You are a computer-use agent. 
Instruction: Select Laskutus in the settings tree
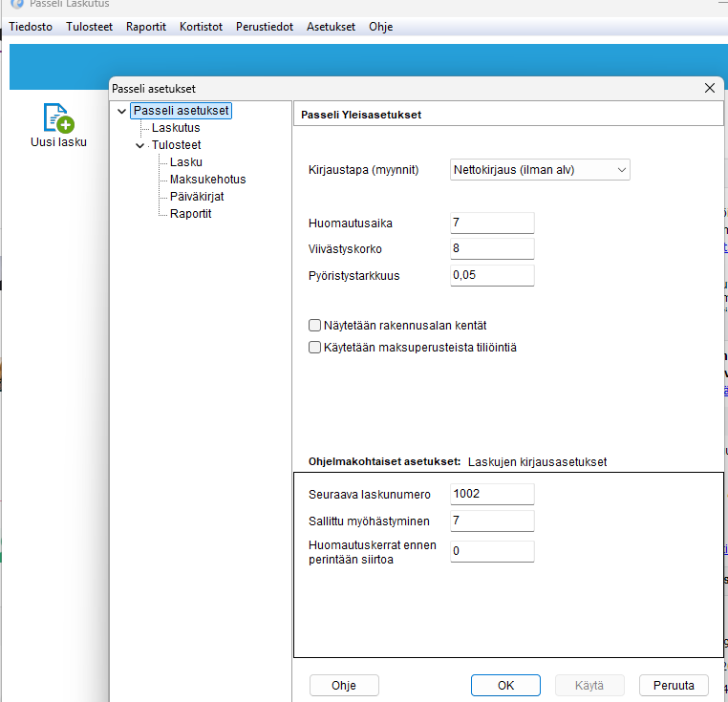click(x=176, y=128)
